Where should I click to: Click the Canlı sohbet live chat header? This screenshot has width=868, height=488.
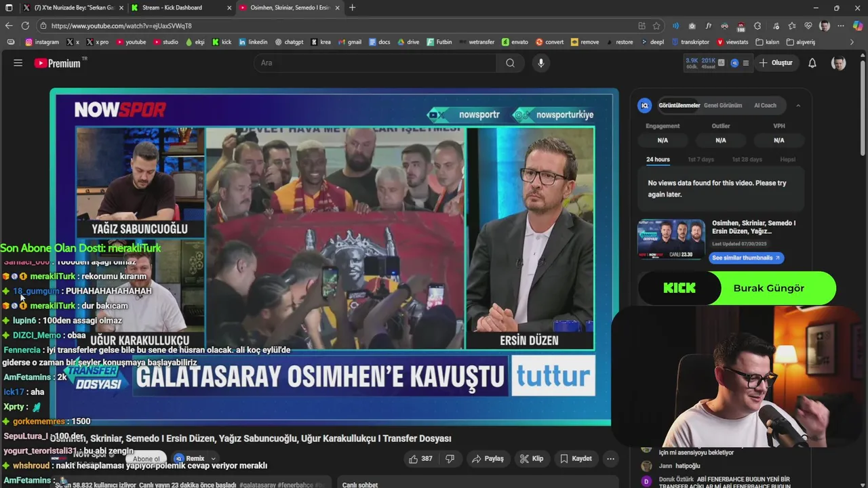click(360, 485)
